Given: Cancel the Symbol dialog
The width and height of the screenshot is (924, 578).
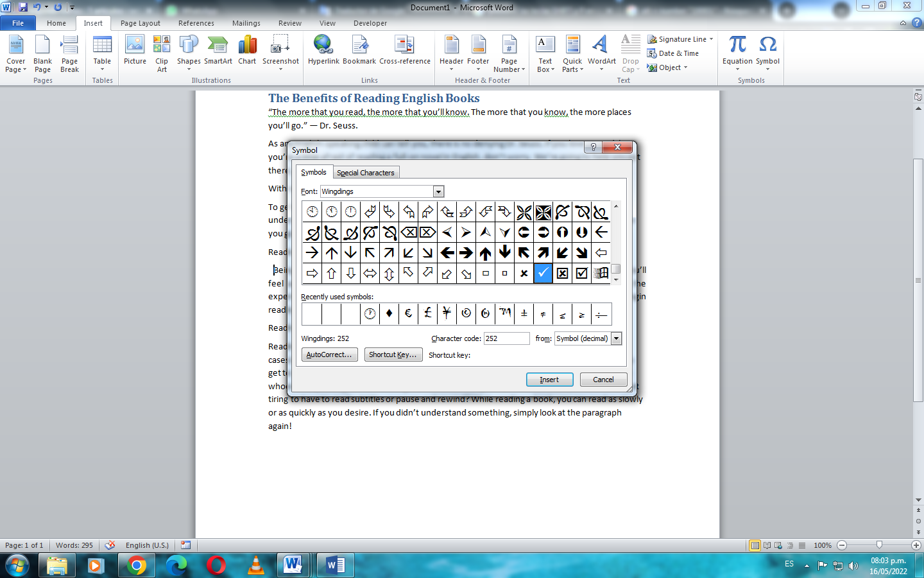Looking at the screenshot, I should (603, 380).
